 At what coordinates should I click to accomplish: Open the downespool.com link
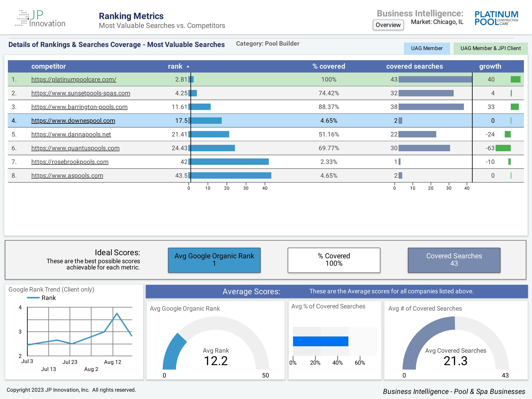(73, 120)
